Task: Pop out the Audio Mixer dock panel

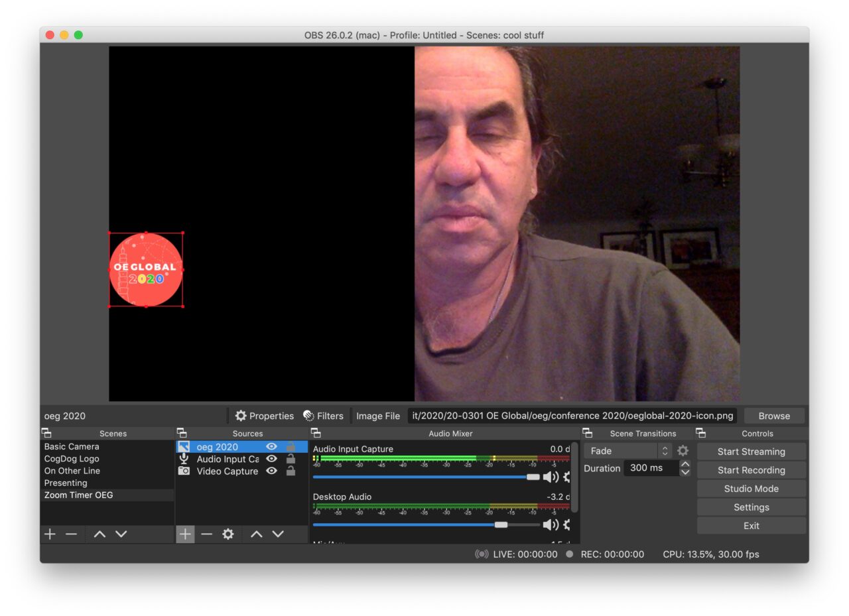Action: 316,433
